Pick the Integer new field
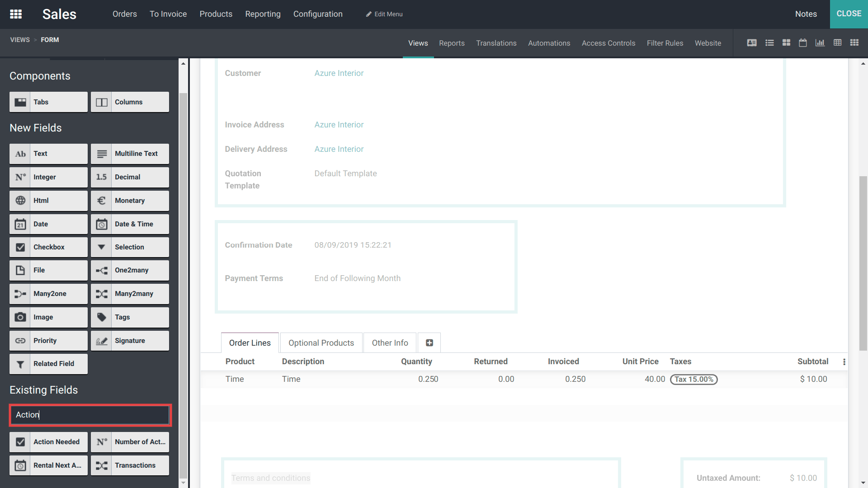Image resolution: width=868 pixels, height=488 pixels. [x=48, y=177]
